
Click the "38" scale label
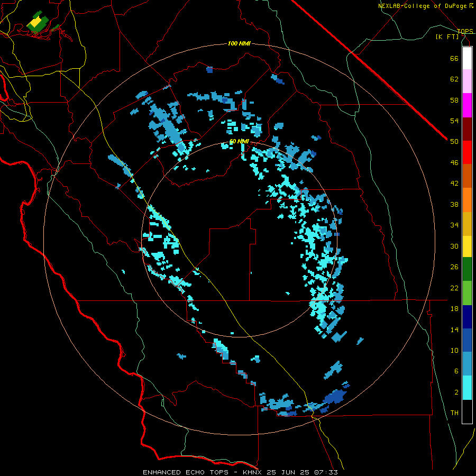(454, 205)
